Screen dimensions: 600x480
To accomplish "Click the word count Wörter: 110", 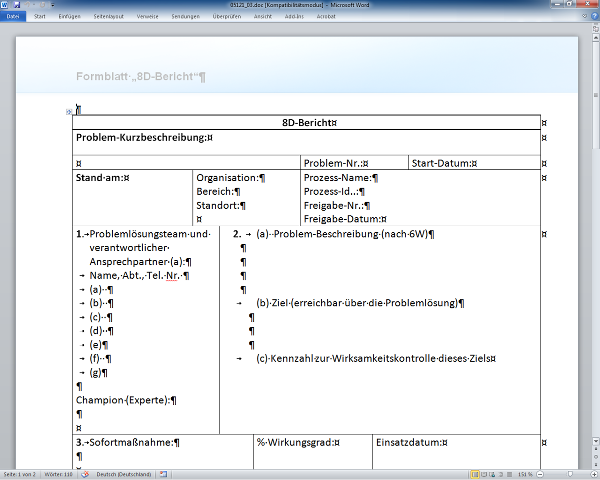I will point(57,474).
